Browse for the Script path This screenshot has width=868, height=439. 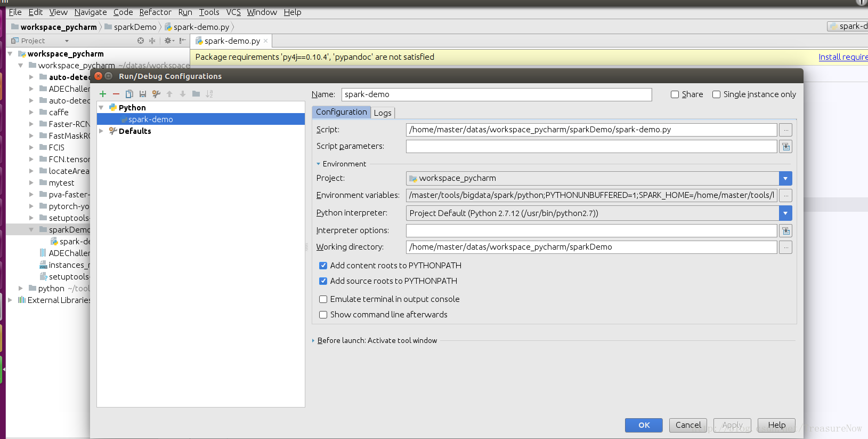click(785, 130)
